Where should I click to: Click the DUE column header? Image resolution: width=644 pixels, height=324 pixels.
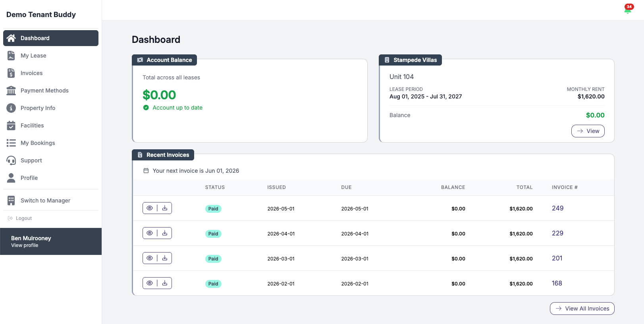(346, 187)
